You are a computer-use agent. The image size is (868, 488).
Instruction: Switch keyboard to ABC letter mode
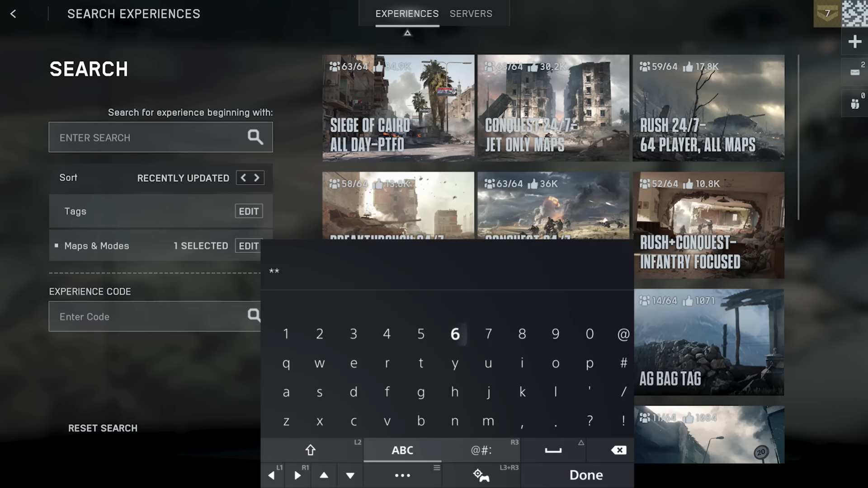point(402,450)
